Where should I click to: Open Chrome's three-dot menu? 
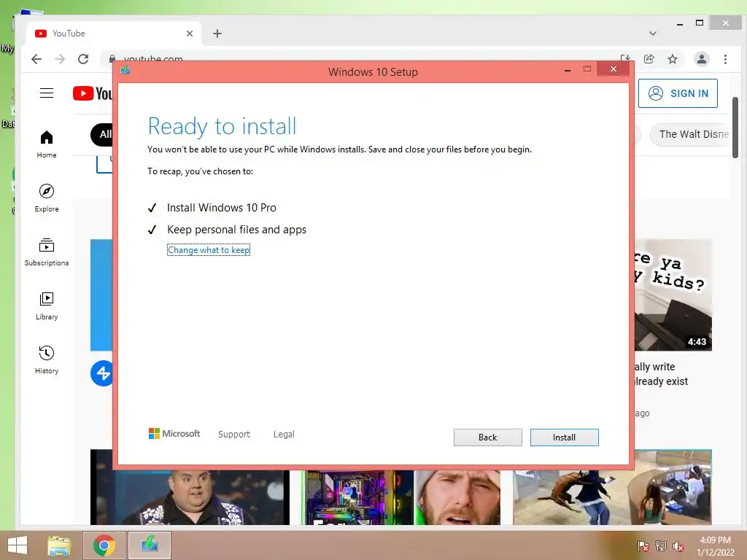click(725, 59)
